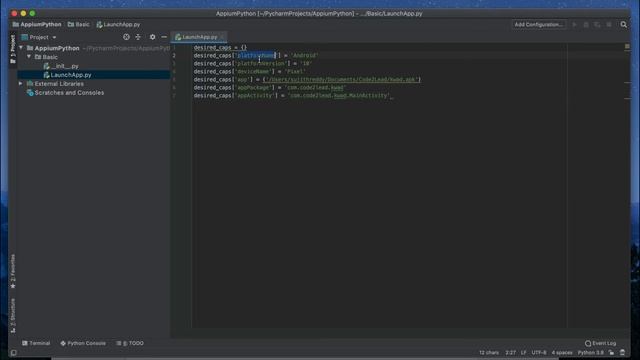Change indent setting 4 spaces
The height and width of the screenshot is (360, 640).
click(x=562, y=353)
